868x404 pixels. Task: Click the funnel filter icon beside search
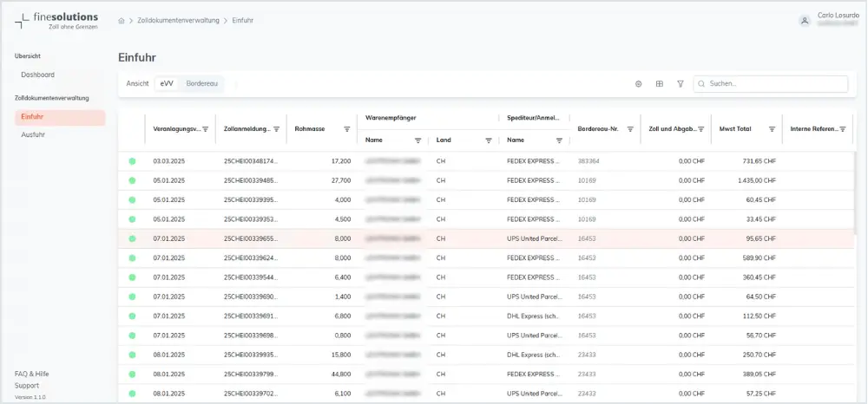click(x=681, y=84)
